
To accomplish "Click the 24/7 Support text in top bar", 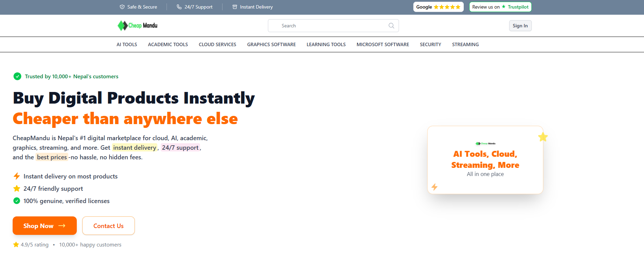I will point(198,7).
